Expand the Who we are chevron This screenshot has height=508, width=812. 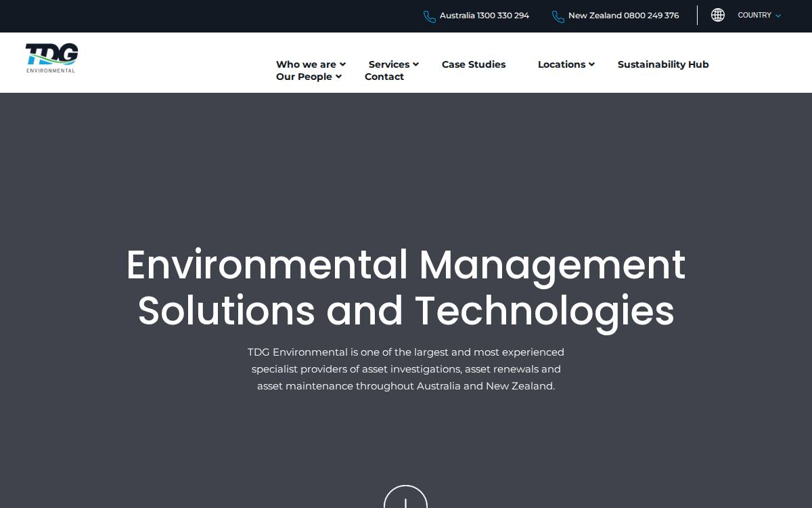pyautogui.click(x=342, y=64)
